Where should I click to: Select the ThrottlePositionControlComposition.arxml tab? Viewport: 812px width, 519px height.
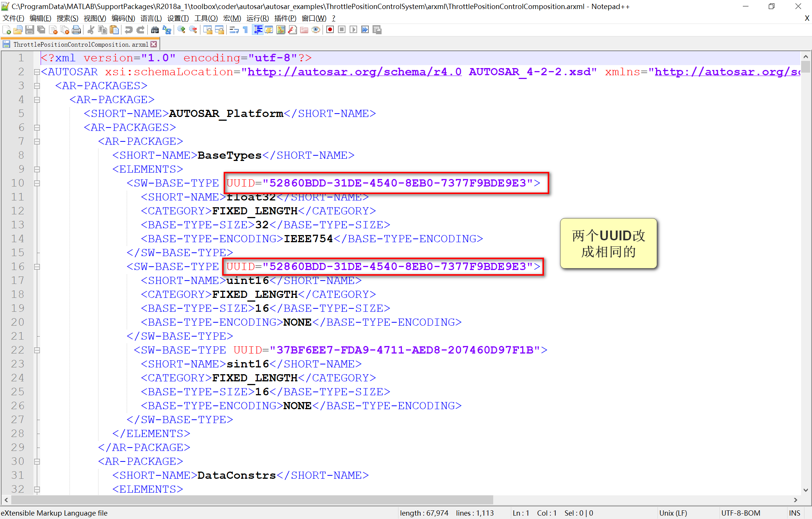[x=80, y=44]
